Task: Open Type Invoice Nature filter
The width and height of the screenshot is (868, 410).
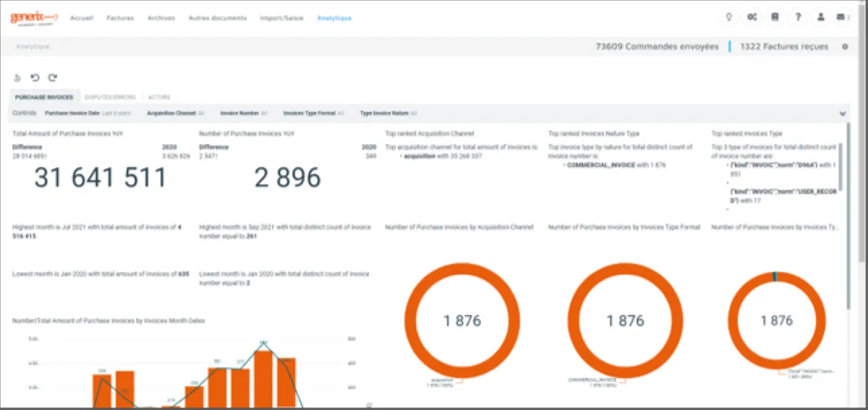Action: point(389,114)
